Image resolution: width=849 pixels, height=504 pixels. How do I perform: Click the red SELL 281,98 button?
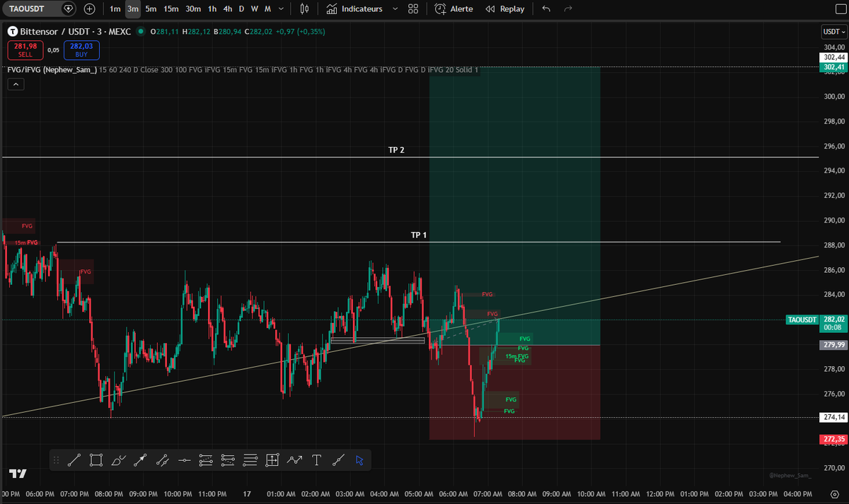tap(25, 49)
